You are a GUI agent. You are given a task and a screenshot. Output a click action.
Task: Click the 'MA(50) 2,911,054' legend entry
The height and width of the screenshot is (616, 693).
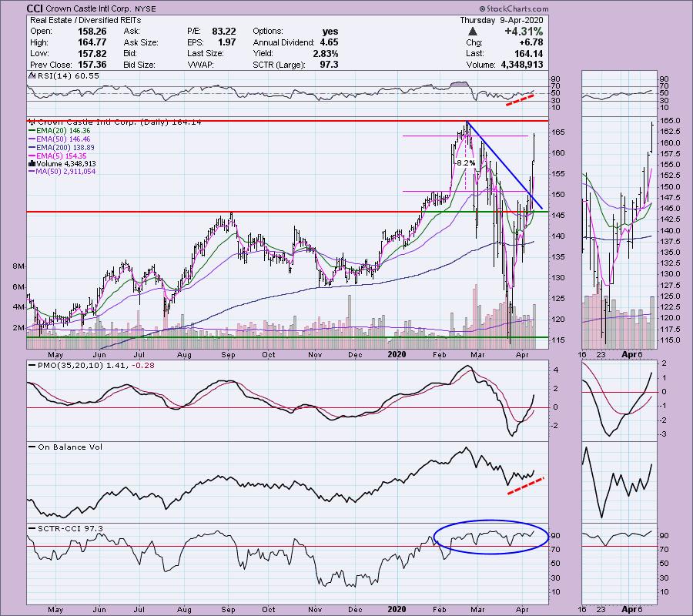click(66, 172)
